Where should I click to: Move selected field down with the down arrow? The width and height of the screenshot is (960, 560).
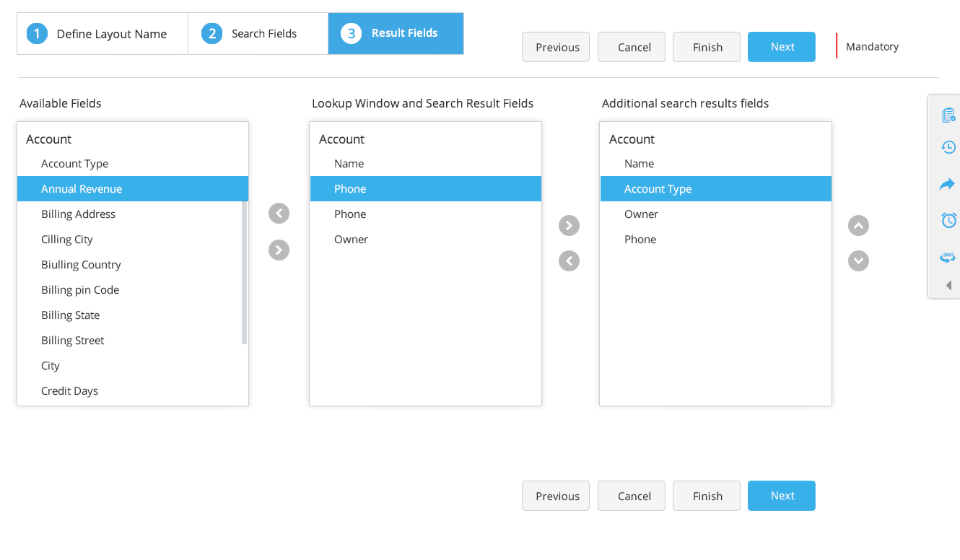(x=858, y=261)
